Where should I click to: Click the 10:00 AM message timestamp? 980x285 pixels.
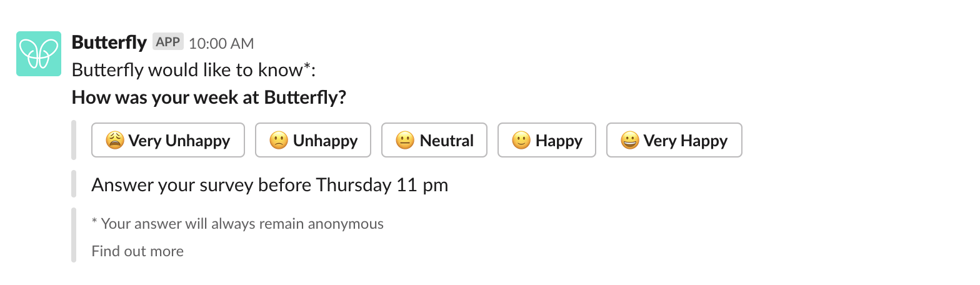221,44
